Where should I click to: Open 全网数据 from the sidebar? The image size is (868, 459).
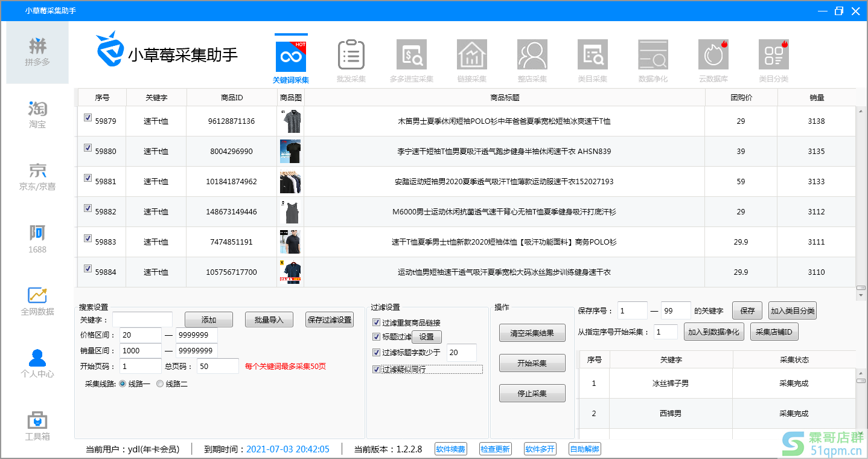(37, 301)
